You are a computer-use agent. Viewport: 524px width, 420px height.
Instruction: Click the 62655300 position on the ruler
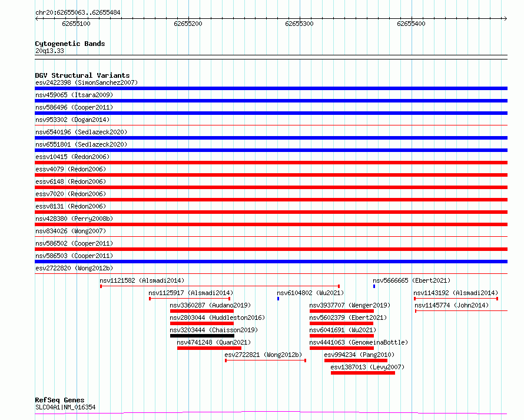pos(299,24)
